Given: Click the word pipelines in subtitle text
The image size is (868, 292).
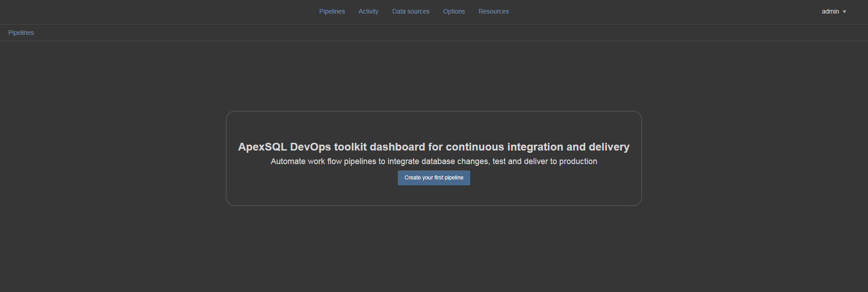Looking at the screenshot, I should pyautogui.click(x=360, y=161).
